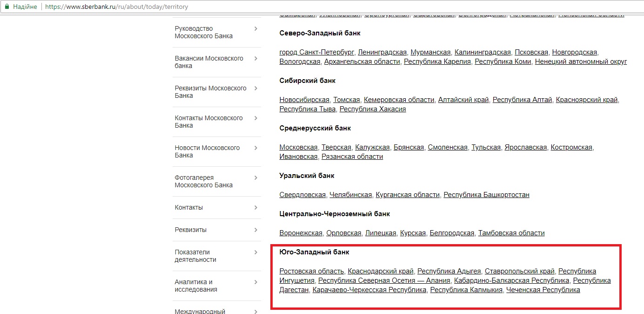This screenshot has width=644, height=314.
Task: Follow the Республика Калмыкия link
Action: pyautogui.click(x=466, y=290)
